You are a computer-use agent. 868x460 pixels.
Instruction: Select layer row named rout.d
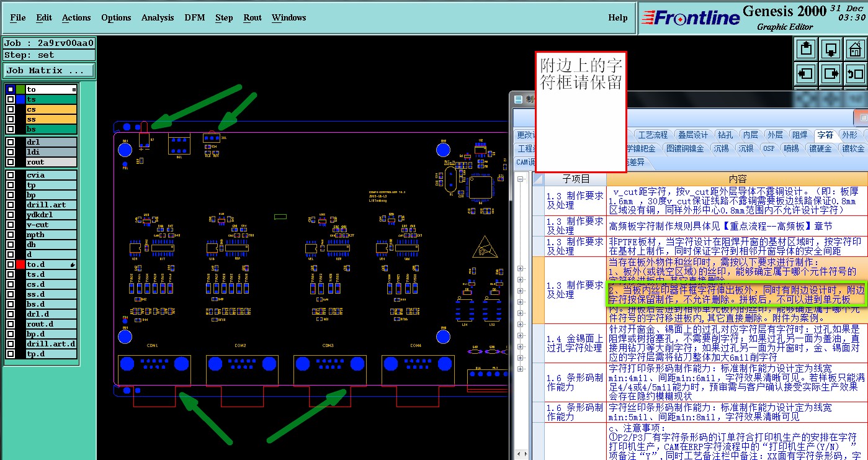point(51,324)
